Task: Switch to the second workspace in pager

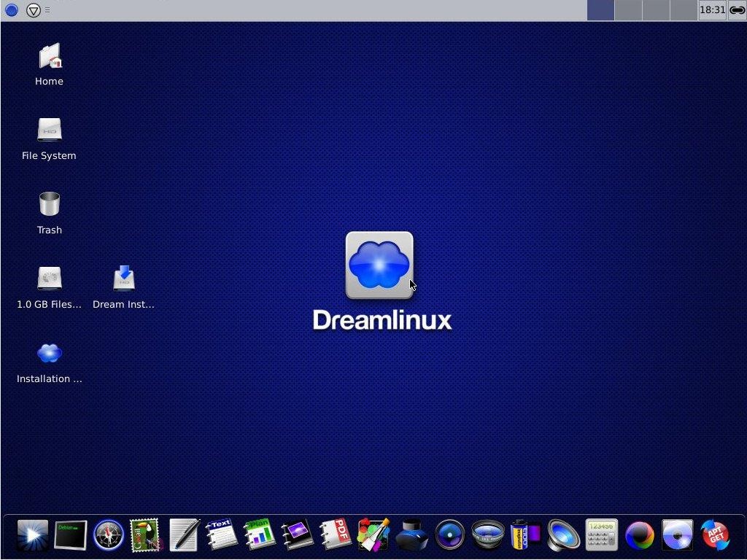Action: point(628,10)
